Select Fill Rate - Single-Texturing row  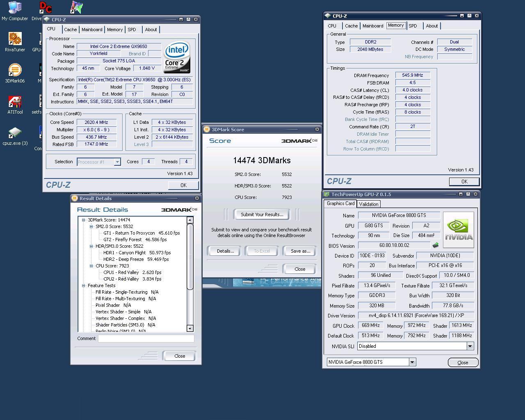click(x=127, y=292)
